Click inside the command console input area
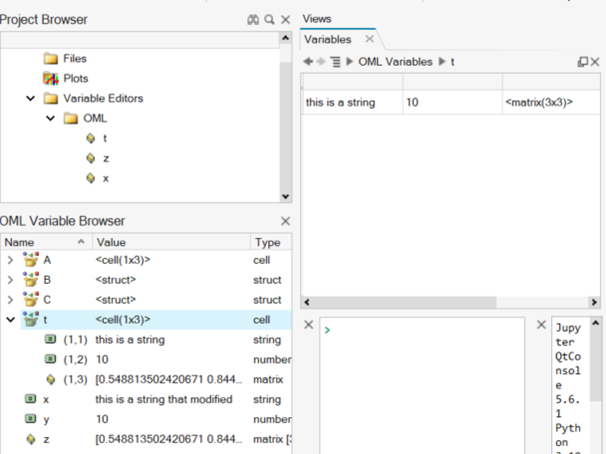Viewport: 606px width, 454px height. tap(435, 380)
